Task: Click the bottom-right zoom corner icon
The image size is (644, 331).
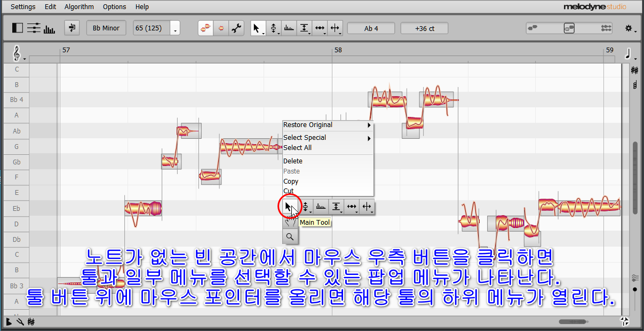Action: point(625,321)
